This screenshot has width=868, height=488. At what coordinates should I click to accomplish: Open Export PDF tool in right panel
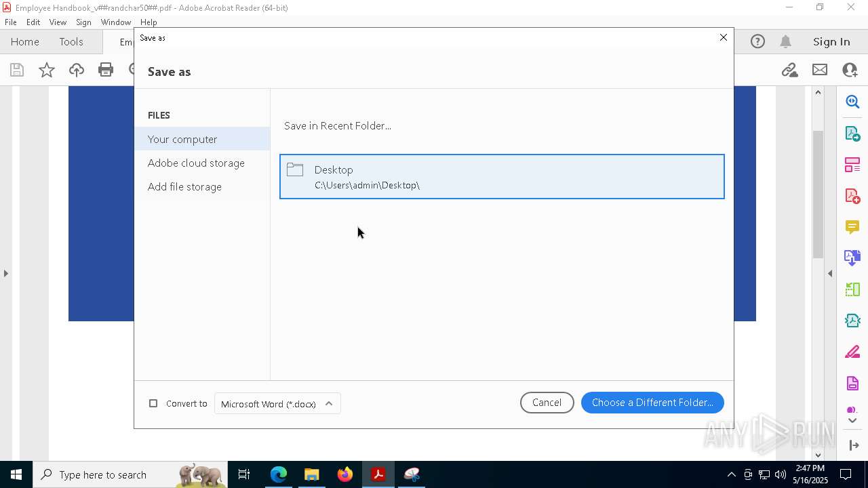pyautogui.click(x=852, y=134)
